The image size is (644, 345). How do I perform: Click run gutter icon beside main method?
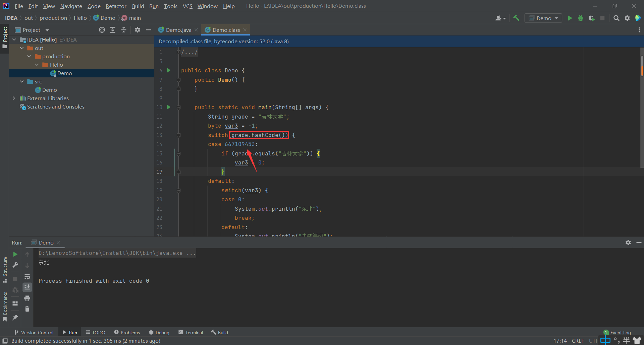pyautogui.click(x=169, y=107)
